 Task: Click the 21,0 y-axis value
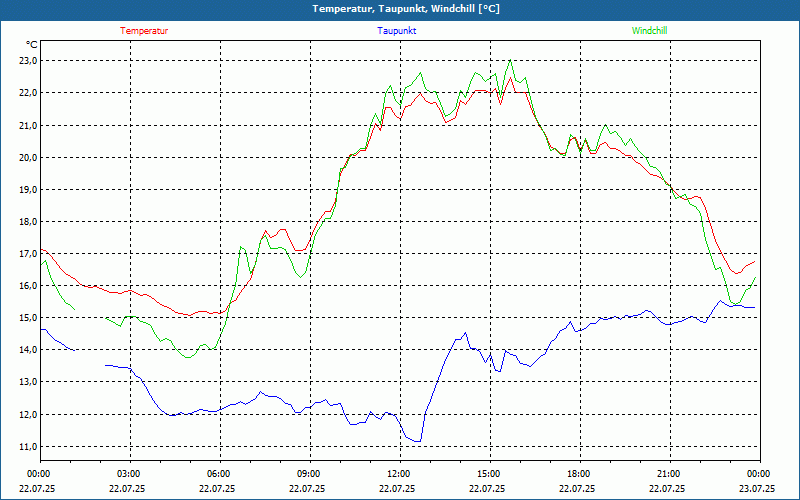coord(29,125)
